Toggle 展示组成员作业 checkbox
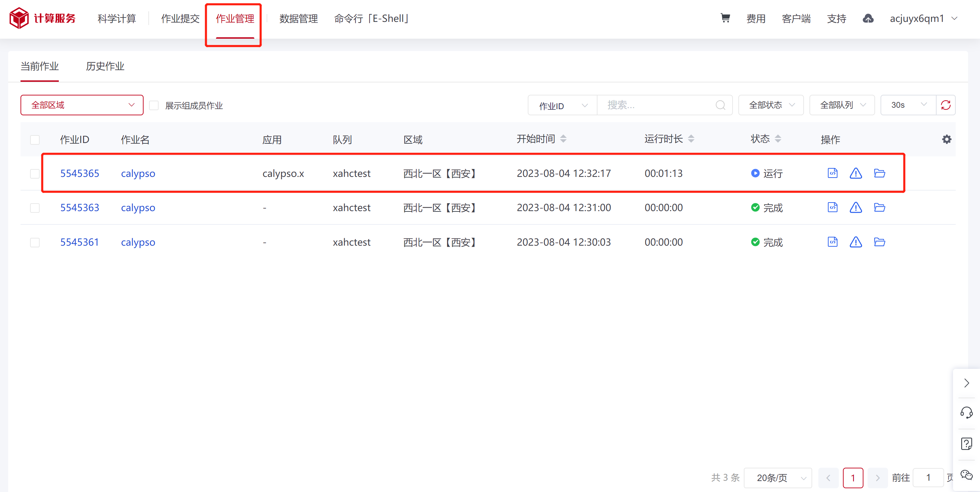Screen dimensions: 980x492 (x=154, y=105)
